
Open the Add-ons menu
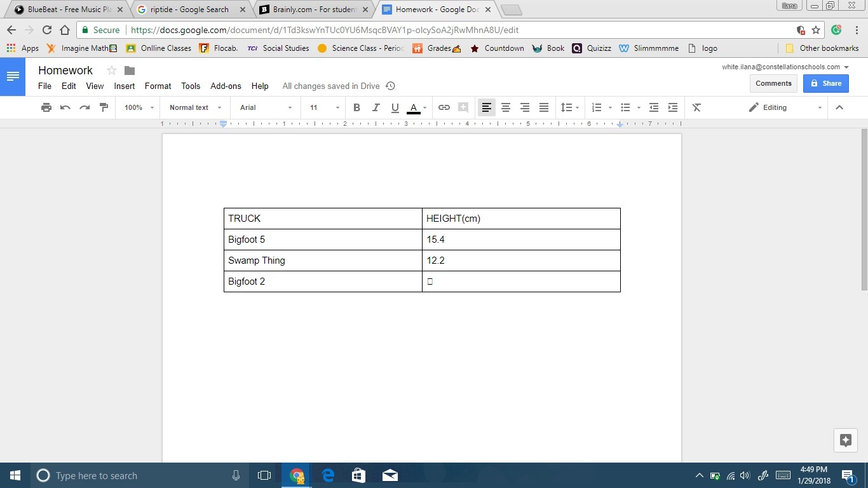click(226, 86)
